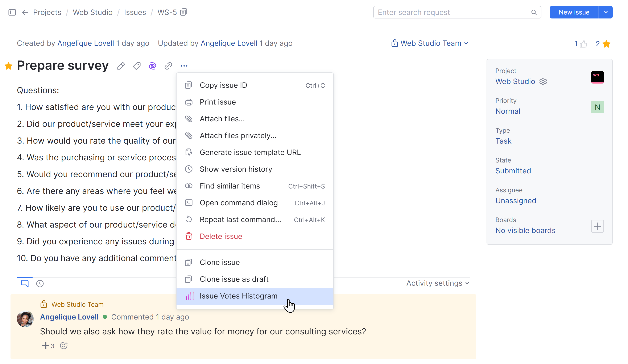The height and width of the screenshot is (364, 628).
Task: Click the project settings gear icon
Action: tap(543, 81)
